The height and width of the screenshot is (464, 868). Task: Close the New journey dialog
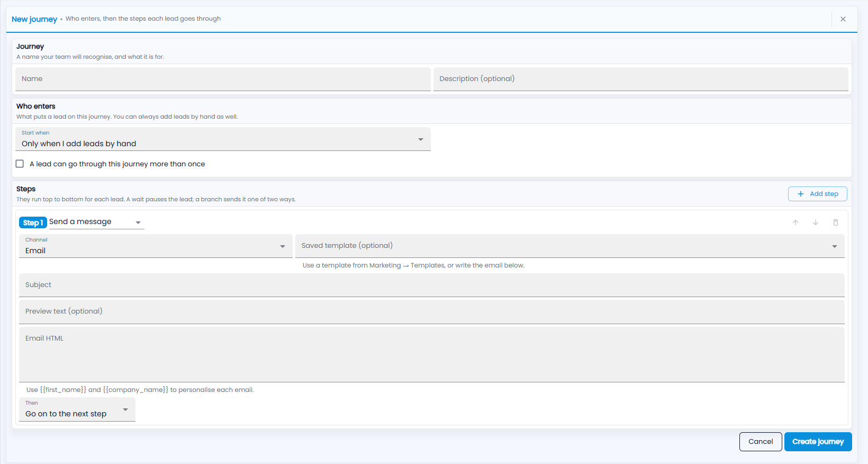point(843,19)
